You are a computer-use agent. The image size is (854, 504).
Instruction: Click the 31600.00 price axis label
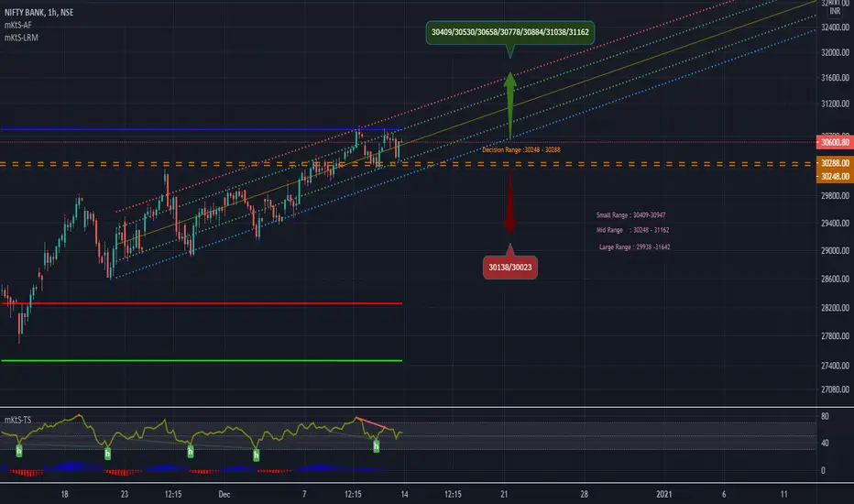835,78
